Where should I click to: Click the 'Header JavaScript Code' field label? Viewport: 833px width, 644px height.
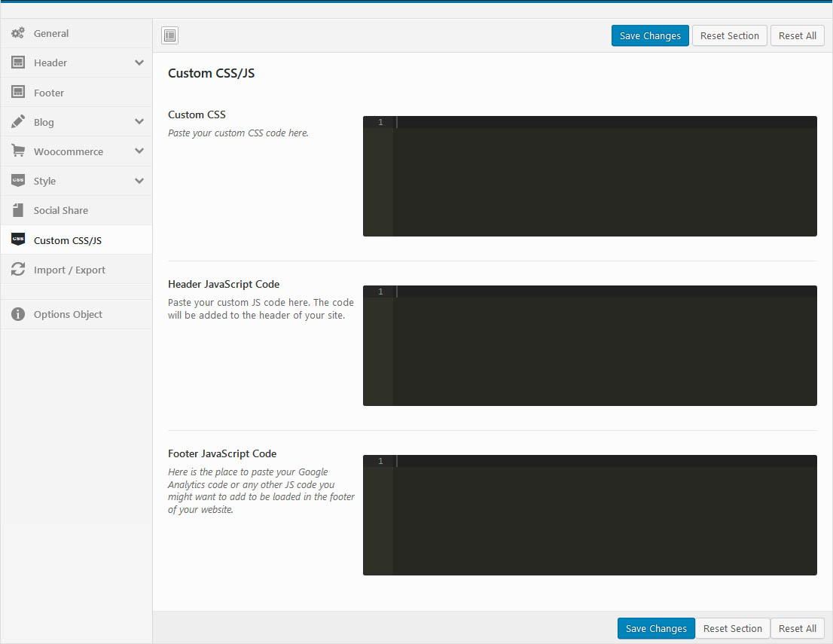pos(224,284)
